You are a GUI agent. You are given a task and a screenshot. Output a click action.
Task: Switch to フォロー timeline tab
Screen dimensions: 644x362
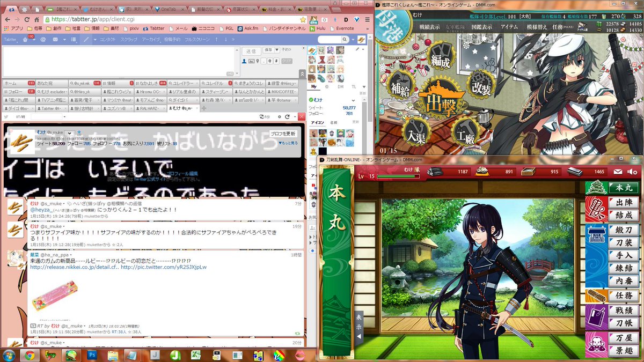[19, 91]
